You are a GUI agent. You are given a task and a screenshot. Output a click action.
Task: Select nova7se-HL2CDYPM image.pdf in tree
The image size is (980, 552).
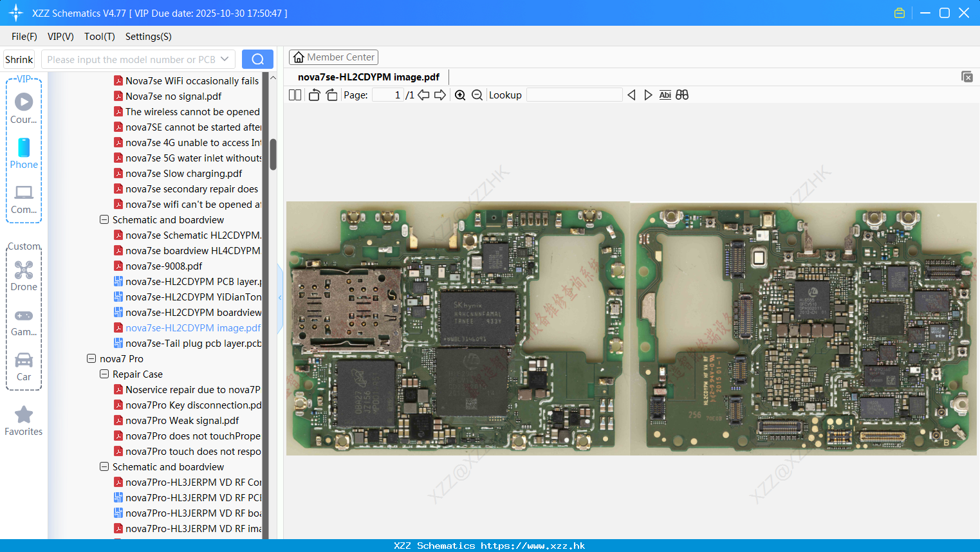(192, 327)
